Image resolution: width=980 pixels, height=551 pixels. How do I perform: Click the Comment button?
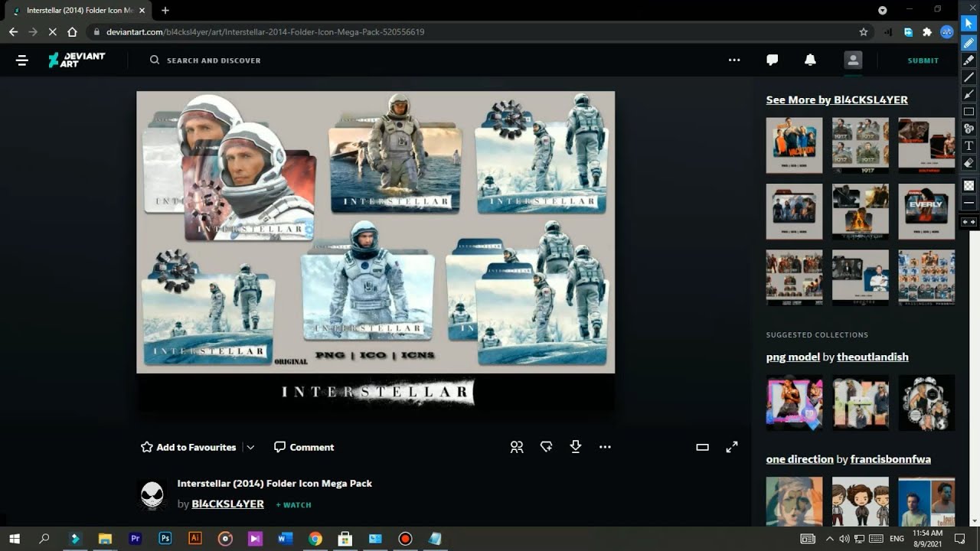304,447
